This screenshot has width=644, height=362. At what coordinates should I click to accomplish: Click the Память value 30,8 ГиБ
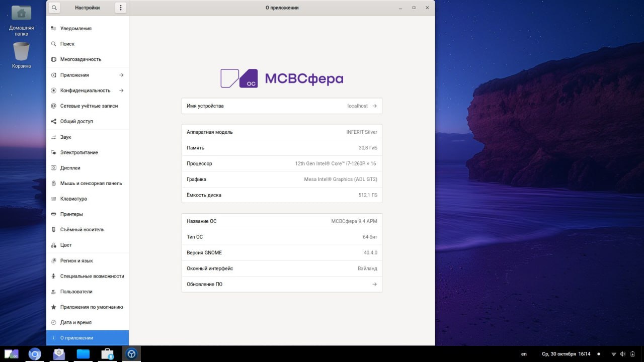point(368,148)
